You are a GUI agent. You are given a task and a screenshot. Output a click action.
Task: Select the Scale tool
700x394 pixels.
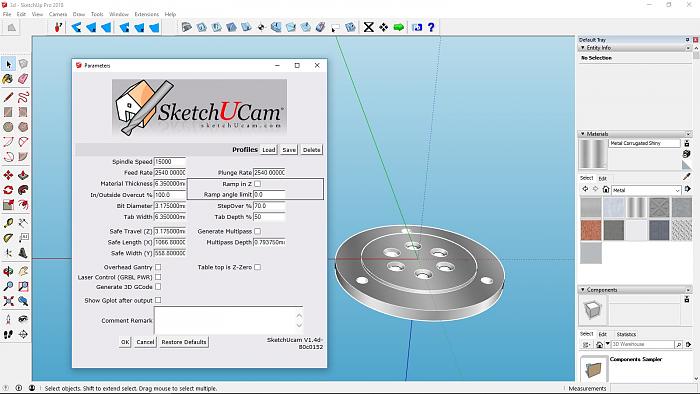(8, 205)
